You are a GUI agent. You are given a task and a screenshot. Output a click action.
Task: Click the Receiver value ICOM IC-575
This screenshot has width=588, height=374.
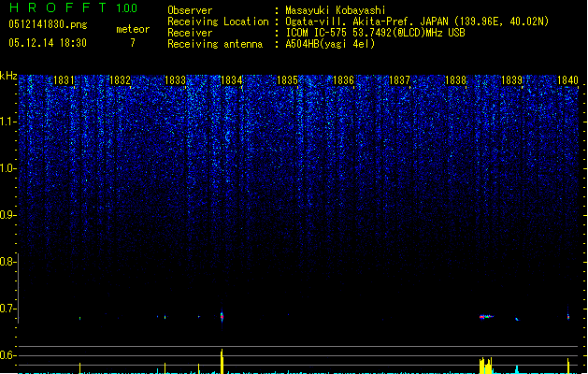(317, 33)
